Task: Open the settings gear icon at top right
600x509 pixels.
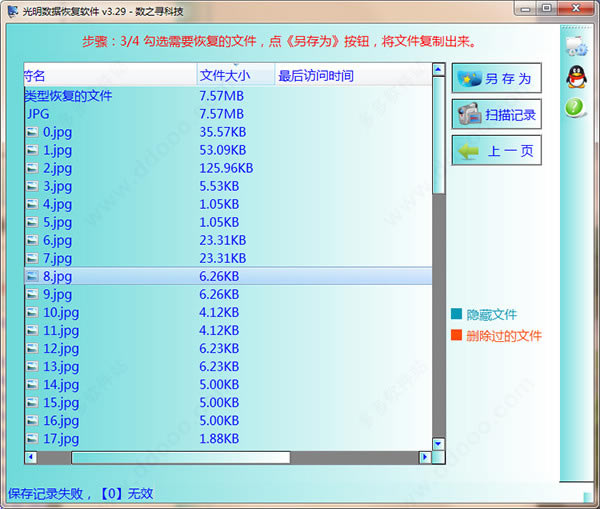Action: (x=576, y=46)
